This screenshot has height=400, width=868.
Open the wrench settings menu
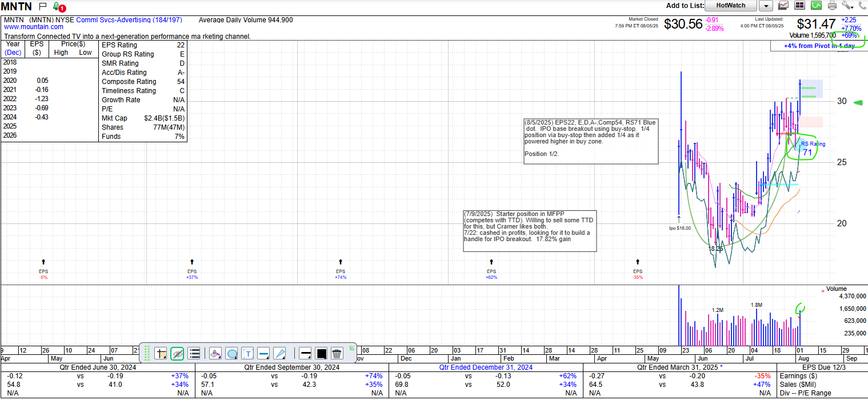click(847, 6)
